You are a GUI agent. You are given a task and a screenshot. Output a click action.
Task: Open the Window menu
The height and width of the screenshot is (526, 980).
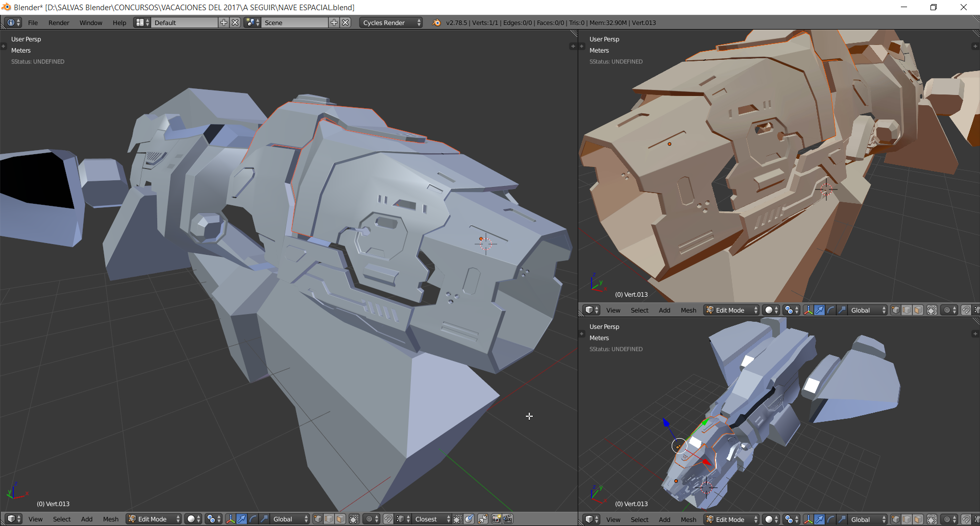(91, 22)
